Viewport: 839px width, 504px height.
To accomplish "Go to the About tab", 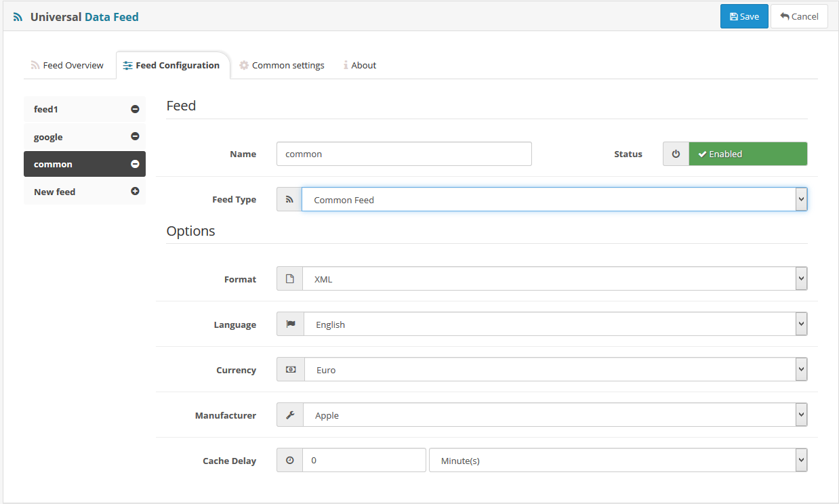I will coord(360,65).
